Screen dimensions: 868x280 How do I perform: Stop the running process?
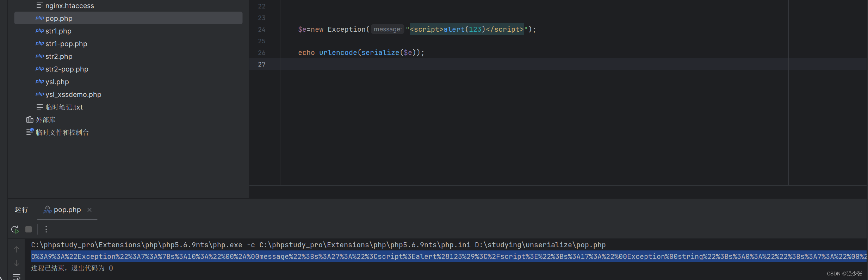[29, 229]
